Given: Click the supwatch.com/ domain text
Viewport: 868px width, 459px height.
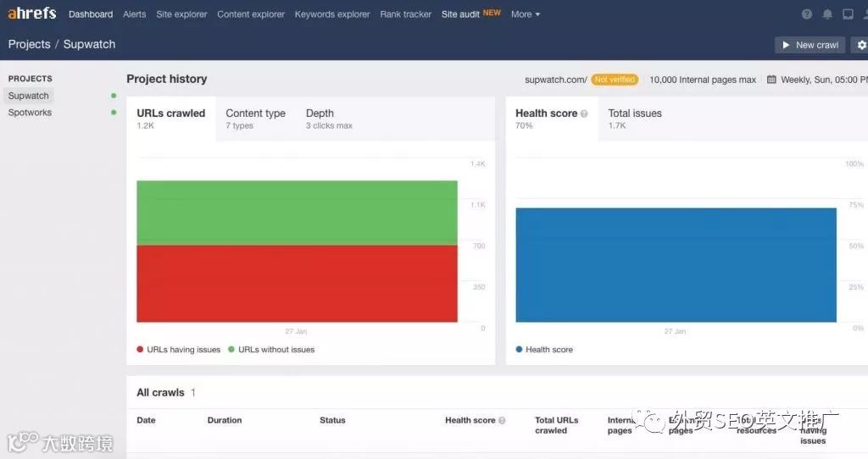Looking at the screenshot, I should (x=556, y=80).
